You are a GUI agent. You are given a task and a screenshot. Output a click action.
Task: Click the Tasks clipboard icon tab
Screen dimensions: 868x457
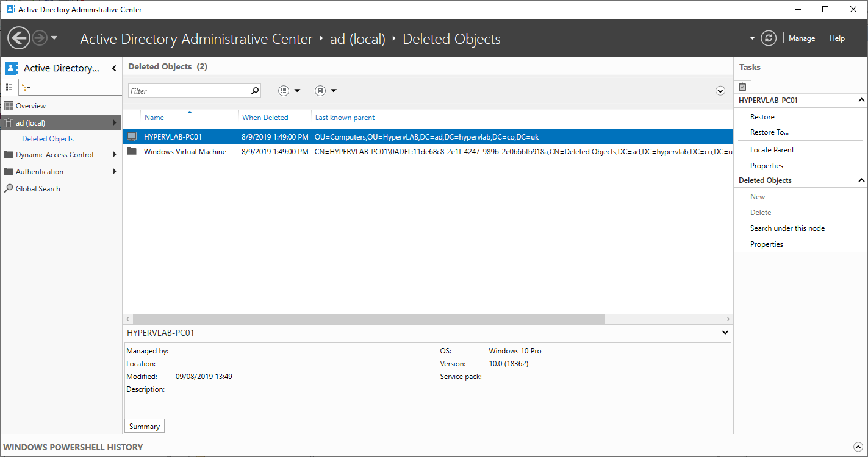(x=742, y=87)
